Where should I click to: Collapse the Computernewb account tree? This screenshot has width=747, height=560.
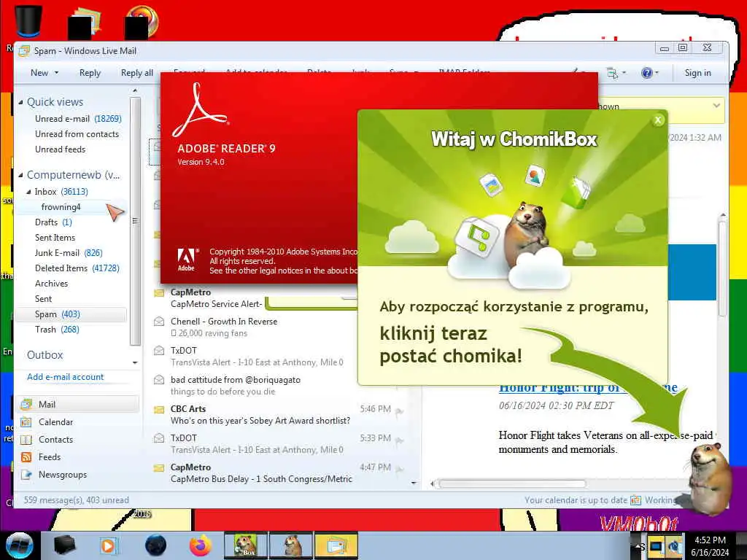tap(20, 175)
